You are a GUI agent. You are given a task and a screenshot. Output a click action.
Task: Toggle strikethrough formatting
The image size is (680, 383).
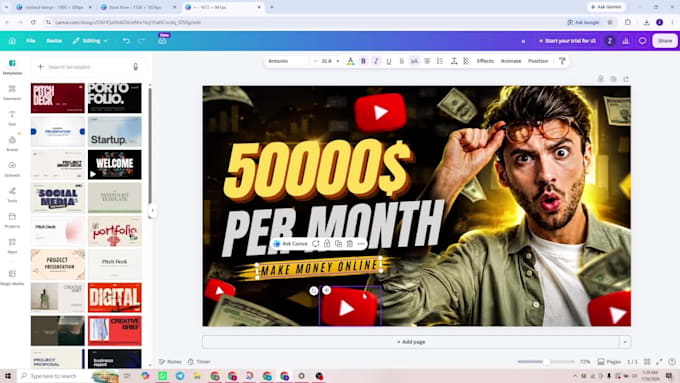coord(402,61)
